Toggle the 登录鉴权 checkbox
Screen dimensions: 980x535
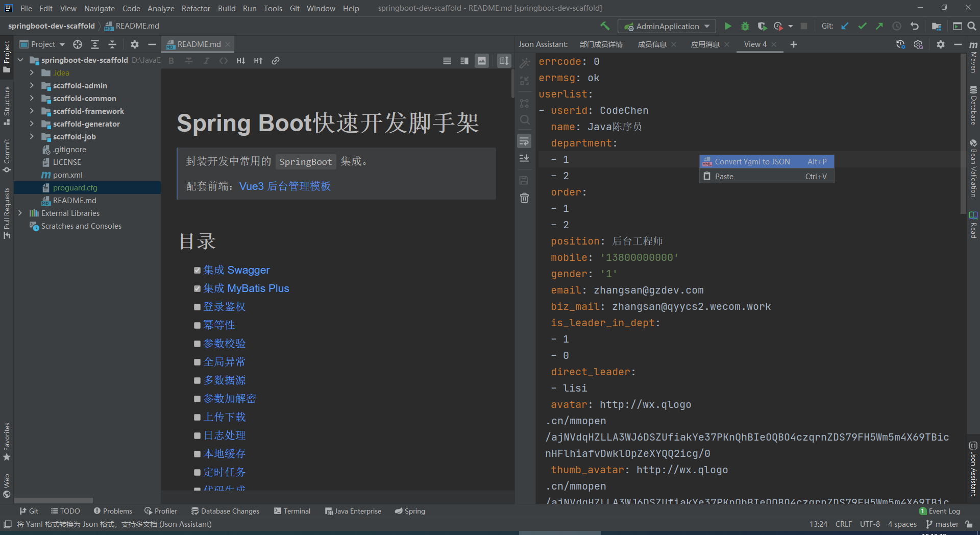[x=197, y=307]
